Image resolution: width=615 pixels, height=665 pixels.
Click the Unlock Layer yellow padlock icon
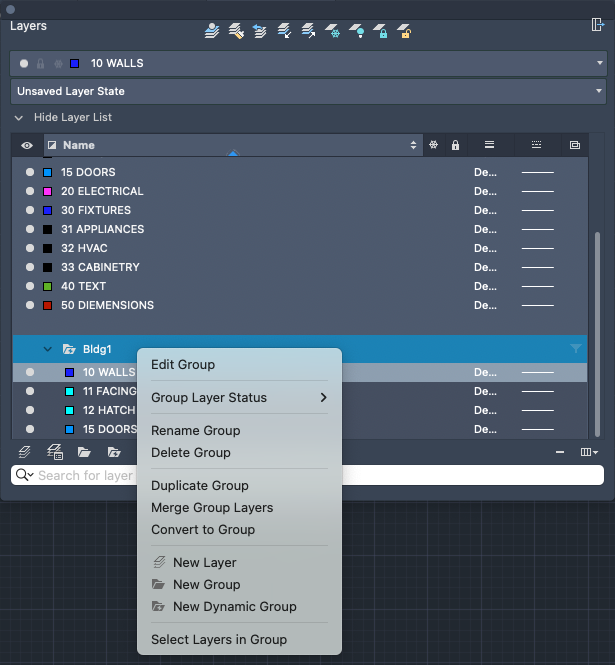point(404,31)
